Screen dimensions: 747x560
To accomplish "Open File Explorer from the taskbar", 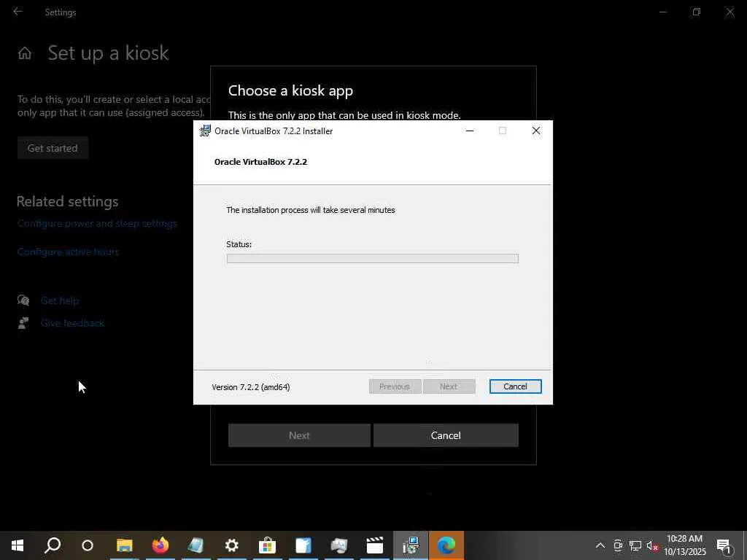I will point(124,545).
